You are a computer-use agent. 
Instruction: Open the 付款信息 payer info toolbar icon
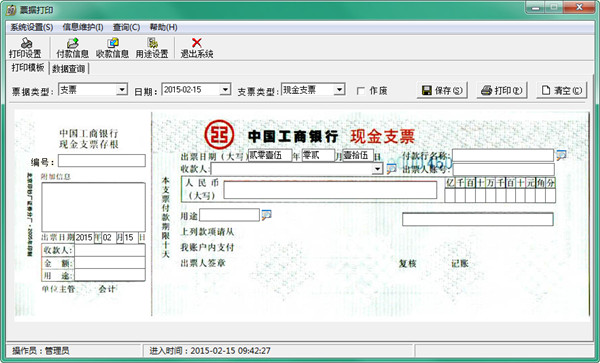pos(72,48)
